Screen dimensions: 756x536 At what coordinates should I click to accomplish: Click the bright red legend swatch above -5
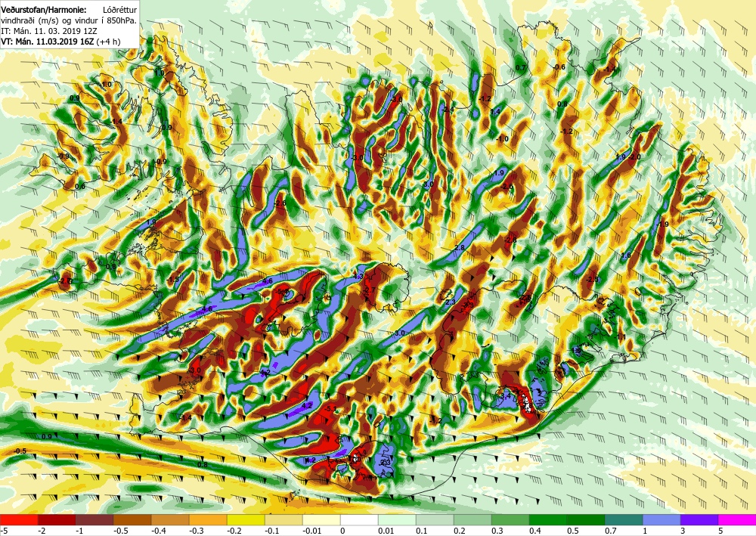(19, 520)
